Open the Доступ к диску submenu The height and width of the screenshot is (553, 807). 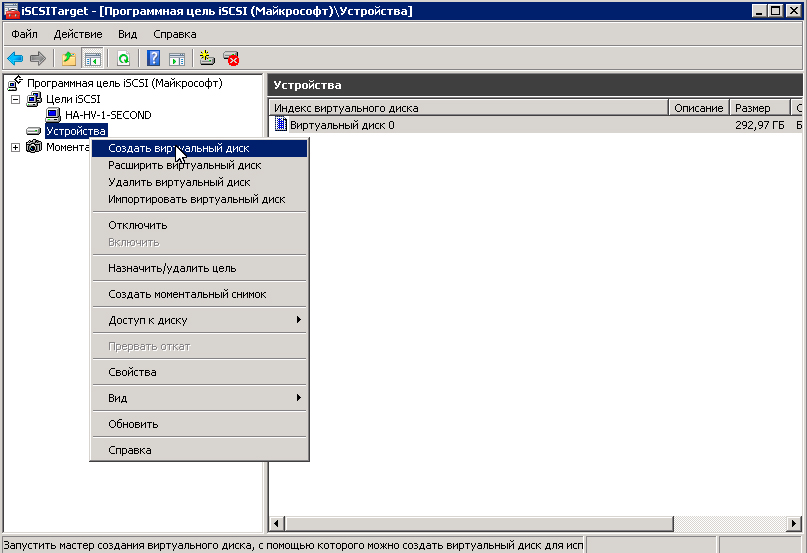point(200,320)
